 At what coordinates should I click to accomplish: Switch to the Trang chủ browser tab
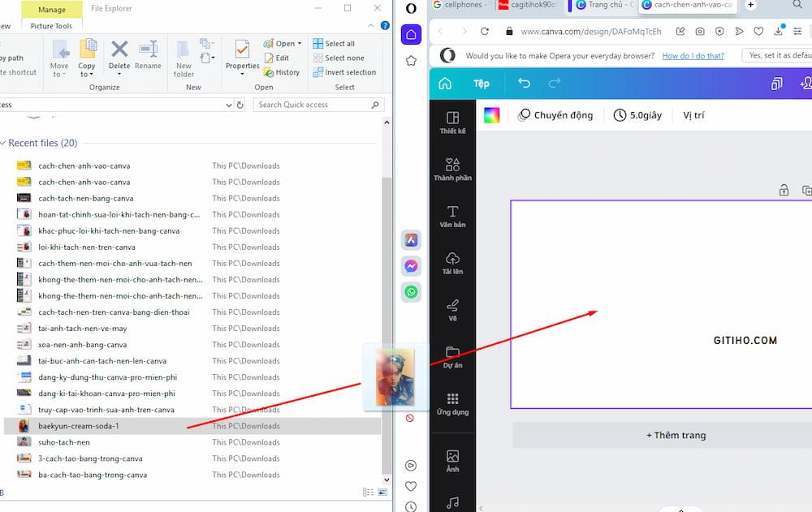604,5
